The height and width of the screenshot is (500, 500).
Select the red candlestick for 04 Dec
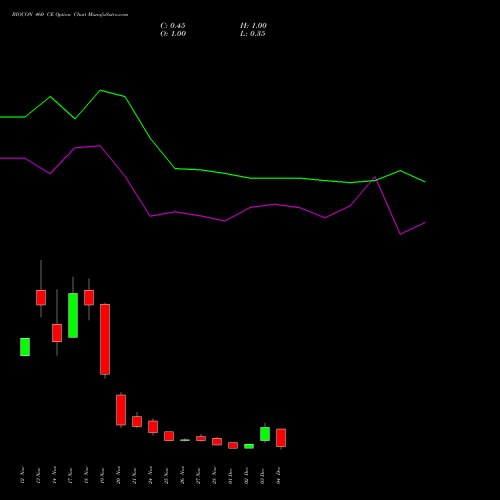tap(281, 438)
